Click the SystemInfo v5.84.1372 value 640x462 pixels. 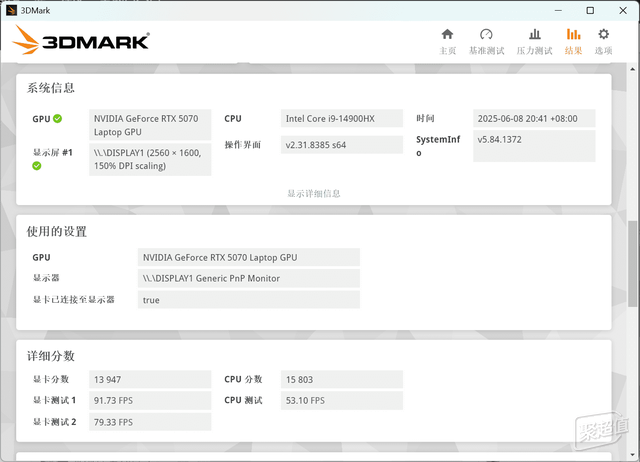[x=534, y=146]
